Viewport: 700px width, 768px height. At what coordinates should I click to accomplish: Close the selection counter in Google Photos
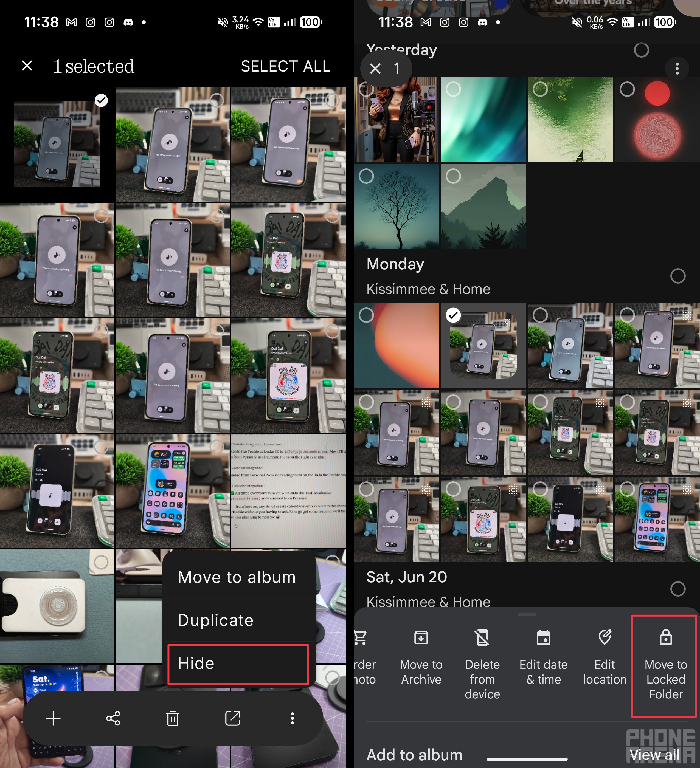pos(375,69)
